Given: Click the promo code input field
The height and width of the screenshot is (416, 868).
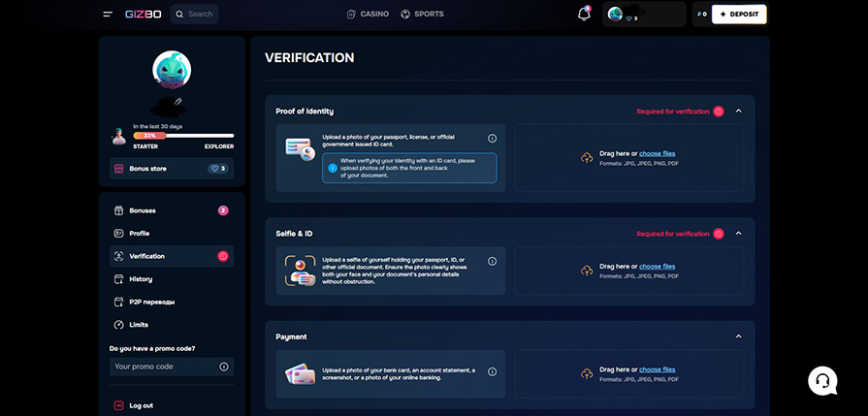Looking at the screenshot, I should click(161, 367).
